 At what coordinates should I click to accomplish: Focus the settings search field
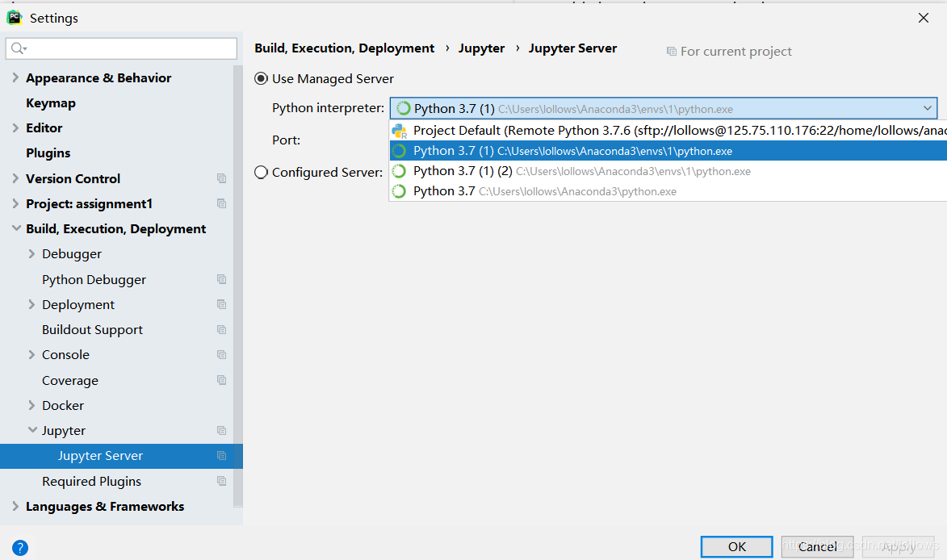click(x=121, y=48)
